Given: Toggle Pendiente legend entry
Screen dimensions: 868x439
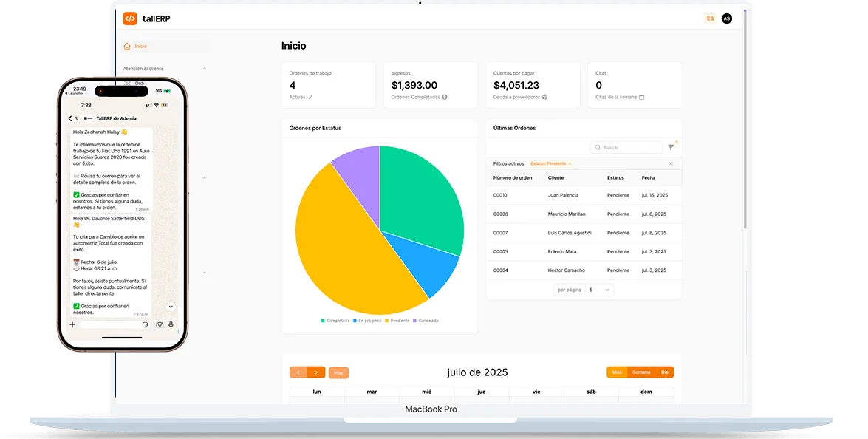Looking at the screenshot, I should (397, 321).
